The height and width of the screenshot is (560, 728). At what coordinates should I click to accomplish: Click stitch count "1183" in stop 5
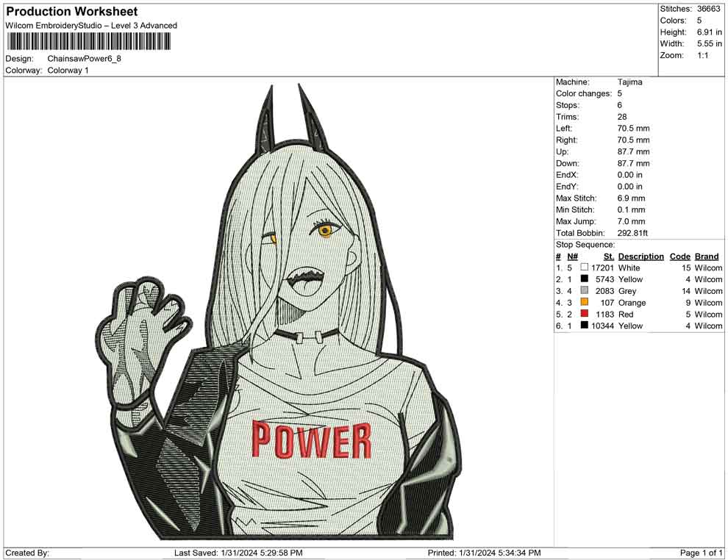click(x=604, y=314)
